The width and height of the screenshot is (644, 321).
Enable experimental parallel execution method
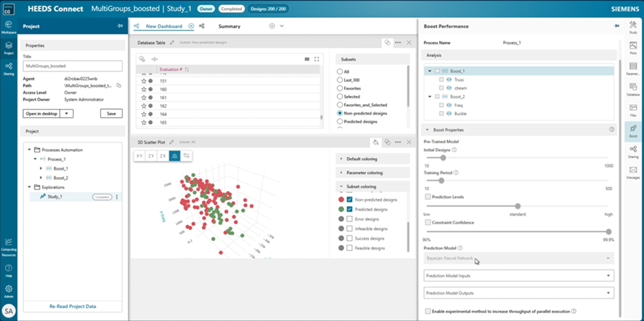coord(428,311)
